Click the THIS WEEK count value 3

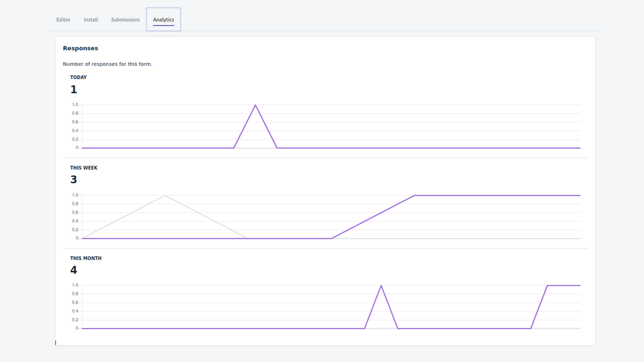pyautogui.click(x=74, y=180)
